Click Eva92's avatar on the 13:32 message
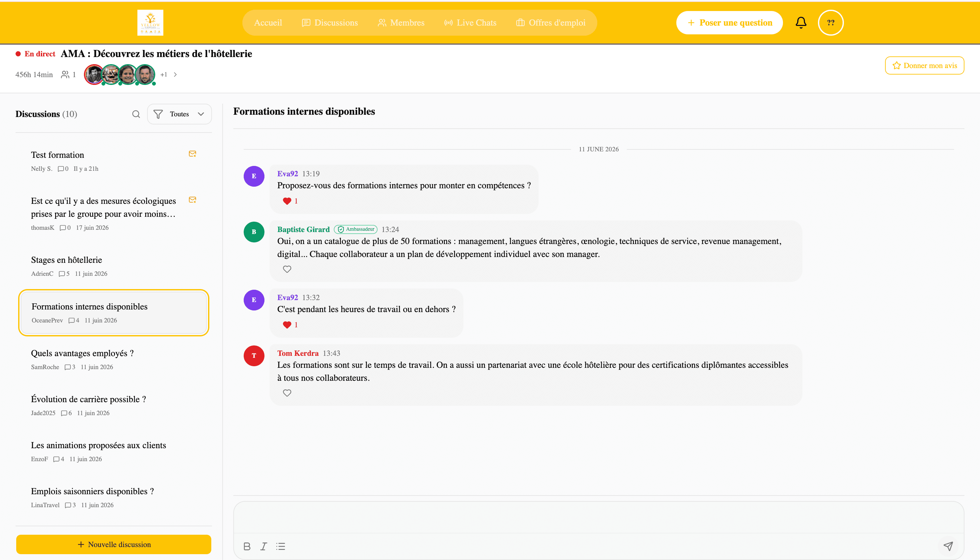980x560 pixels. click(254, 300)
